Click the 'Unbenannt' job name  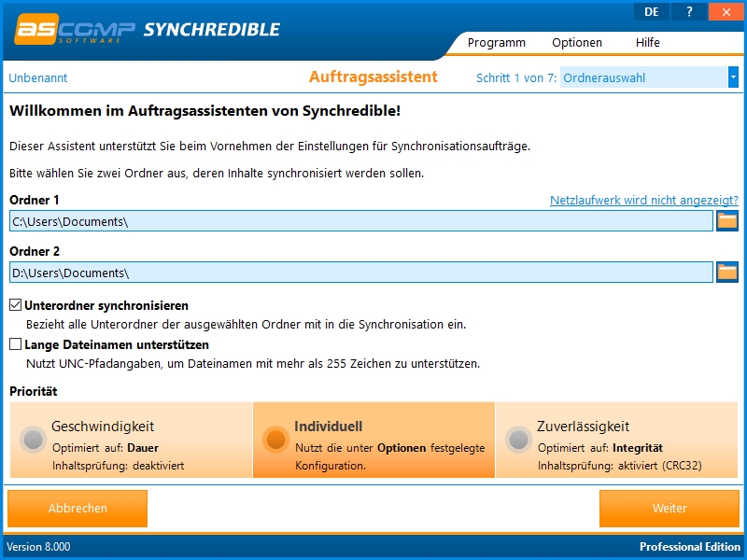(38, 77)
